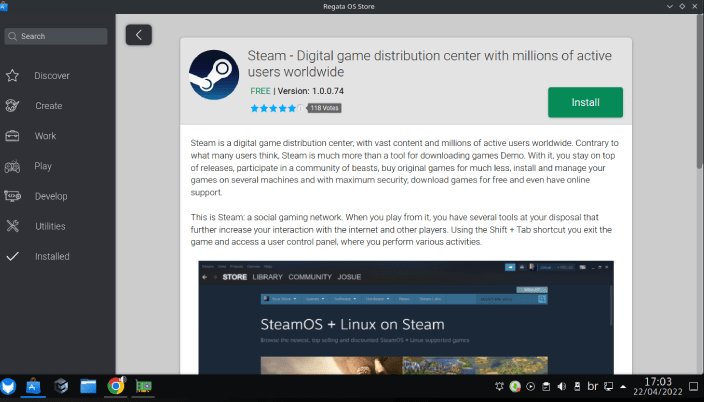Click the Store window title bar icon

point(4,6)
